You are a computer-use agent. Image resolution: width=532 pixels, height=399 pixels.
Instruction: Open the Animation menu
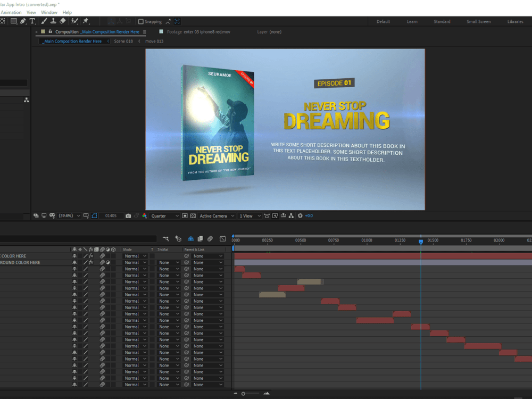click(11, 12)
